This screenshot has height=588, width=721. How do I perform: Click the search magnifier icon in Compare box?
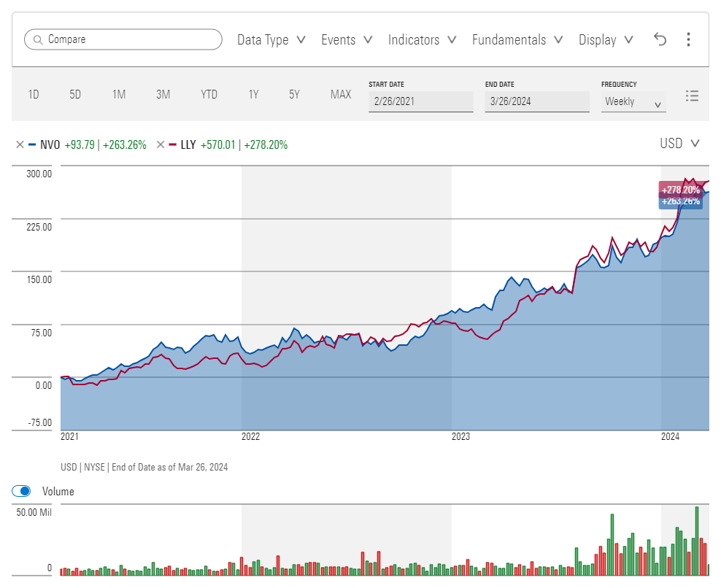38,39
